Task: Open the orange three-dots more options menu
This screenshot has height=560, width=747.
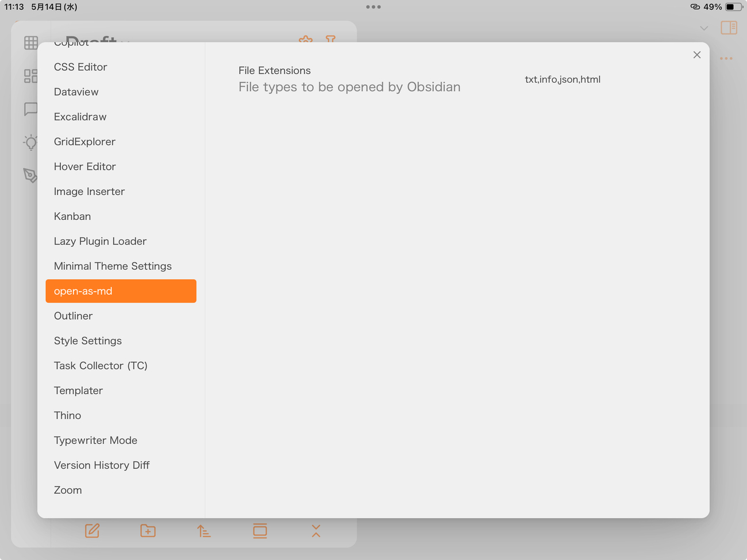Action: tap(726, 58)
